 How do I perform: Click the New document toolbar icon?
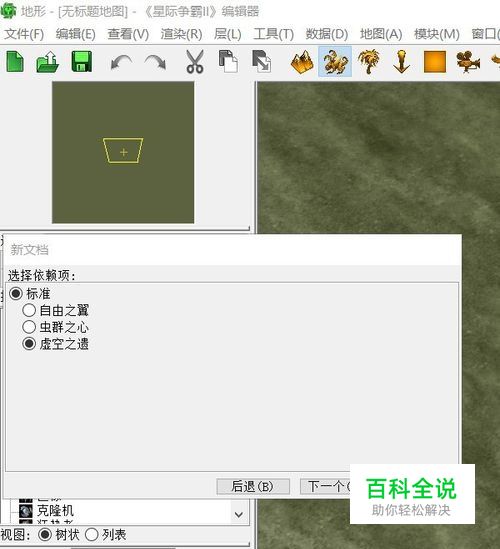[15, 62]
